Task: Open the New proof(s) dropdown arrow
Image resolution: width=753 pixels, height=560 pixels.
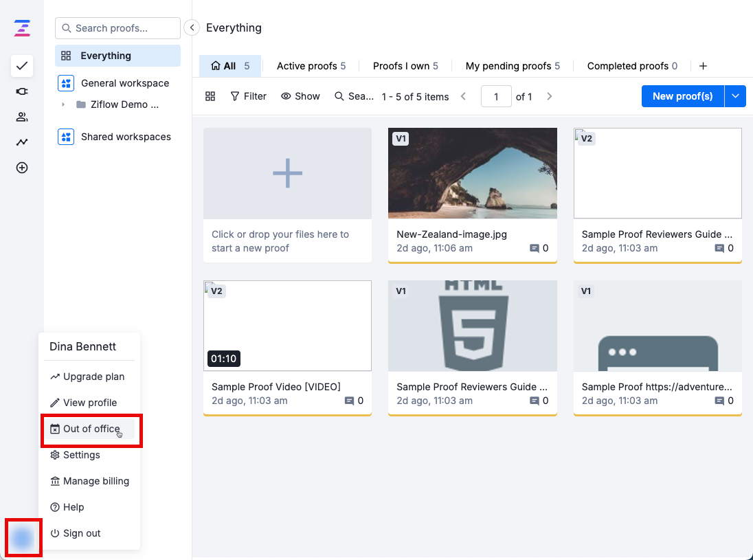Action: [735, 96]
